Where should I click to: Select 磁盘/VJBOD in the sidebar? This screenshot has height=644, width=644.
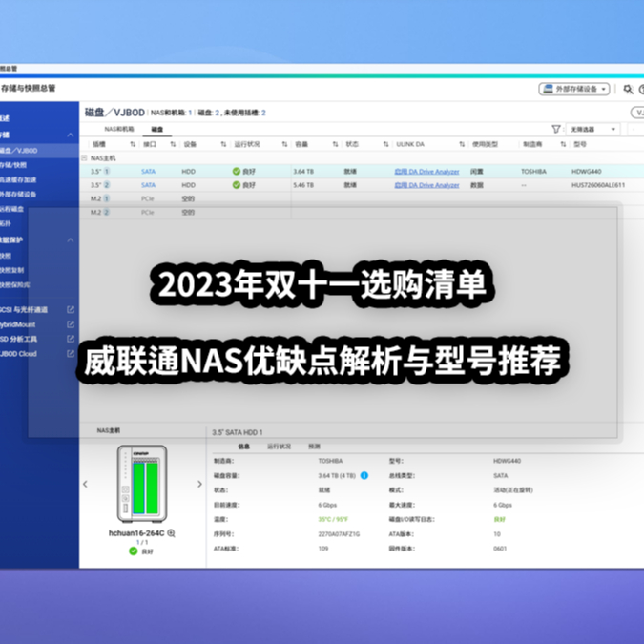point(39,151)
